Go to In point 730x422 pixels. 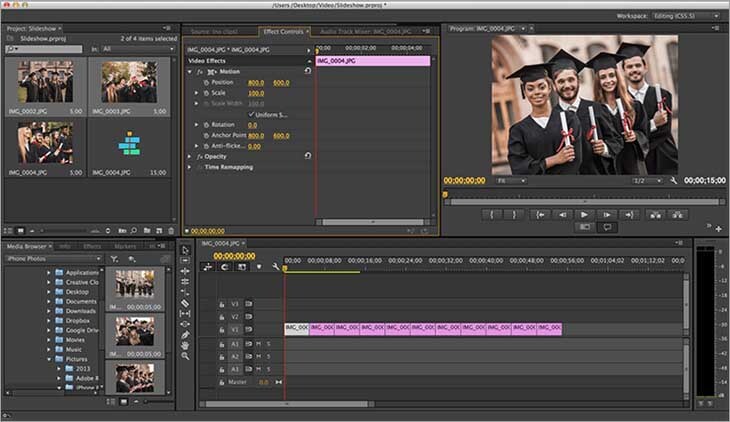click(x=540, y=215)
